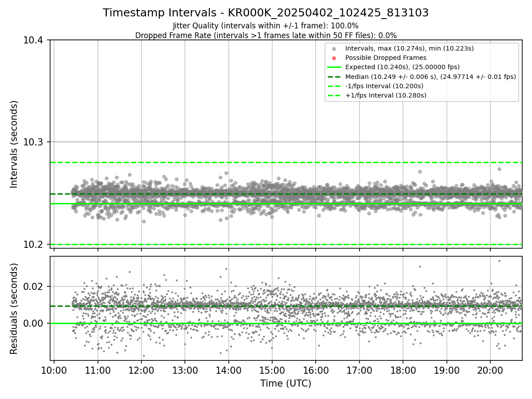
Task: Select legend entry 'Possible Dropped Frames'
Action: [x=386, y=58]
